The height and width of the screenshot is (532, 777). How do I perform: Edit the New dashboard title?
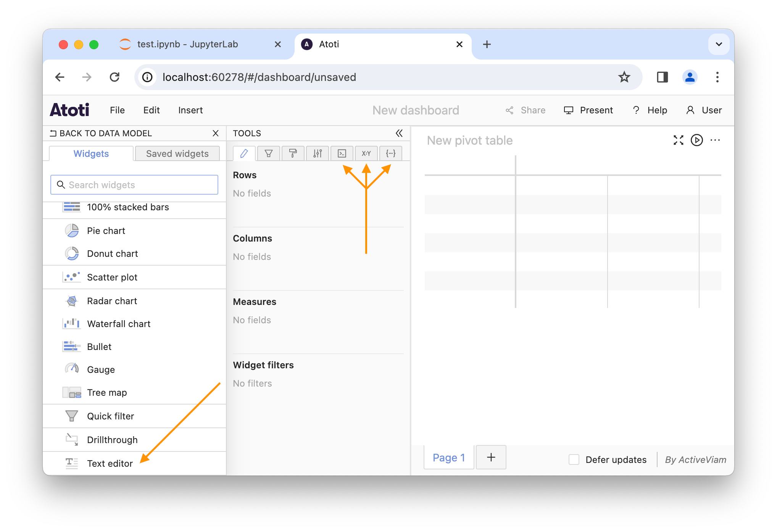[x=416, y=110]
